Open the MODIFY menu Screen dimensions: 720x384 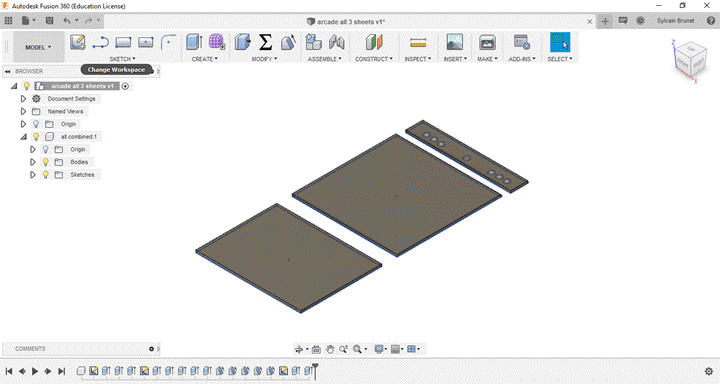pyautogui.click(x=264, y=59)
